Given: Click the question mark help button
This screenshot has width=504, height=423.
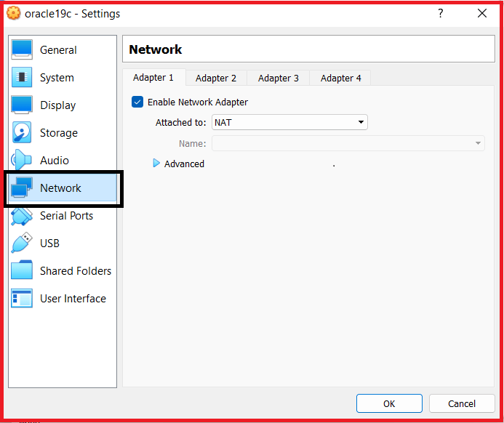Looking at the screenshot, I should click(440, 13).
